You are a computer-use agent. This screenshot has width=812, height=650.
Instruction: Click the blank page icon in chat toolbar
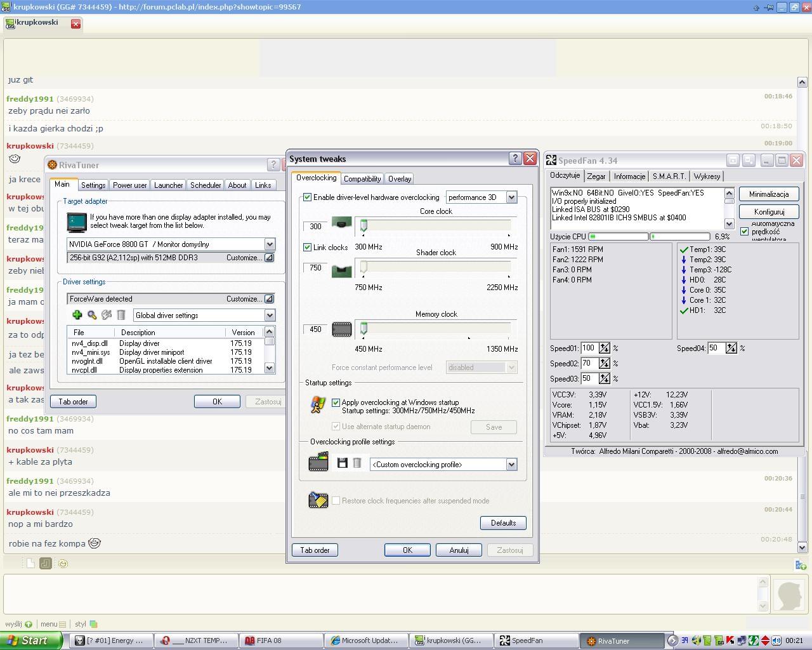pyautogui.click(x=30, y=563)
